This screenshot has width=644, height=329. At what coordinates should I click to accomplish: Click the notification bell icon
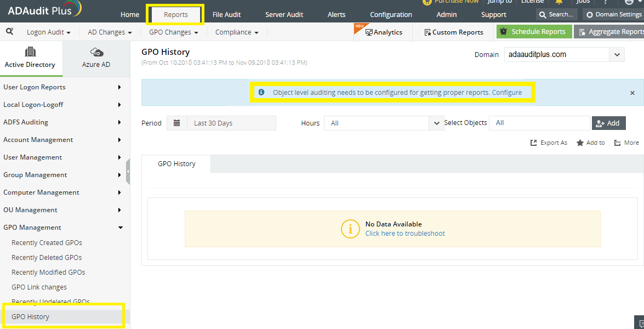coord(558,2)
